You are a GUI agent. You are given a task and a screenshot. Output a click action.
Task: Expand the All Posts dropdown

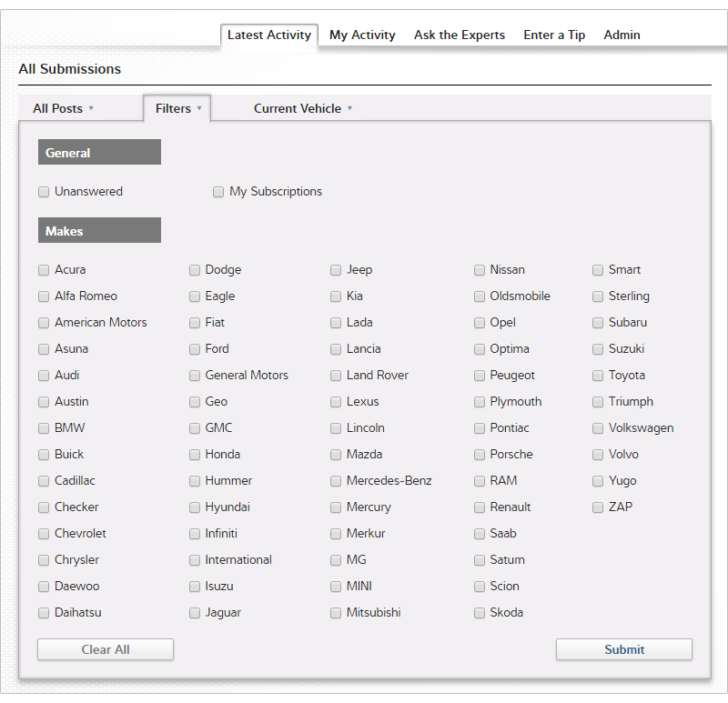click(x=63, y=108)
